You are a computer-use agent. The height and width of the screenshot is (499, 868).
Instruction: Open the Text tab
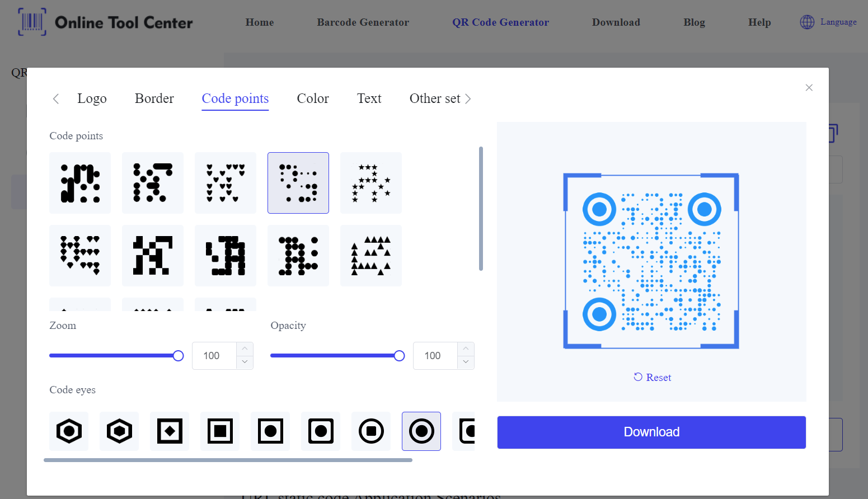click(369, 98)
